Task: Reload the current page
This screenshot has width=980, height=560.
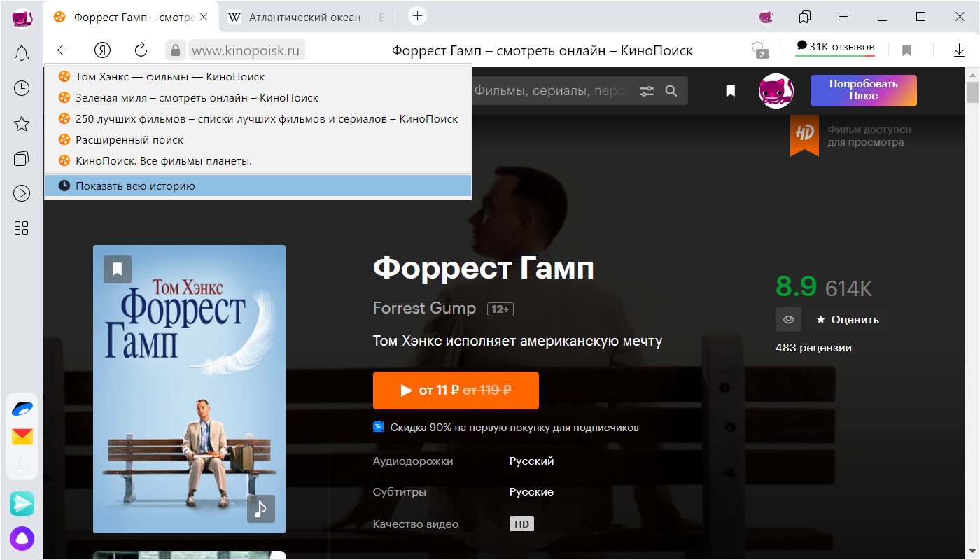Action: tap(141, 50)
